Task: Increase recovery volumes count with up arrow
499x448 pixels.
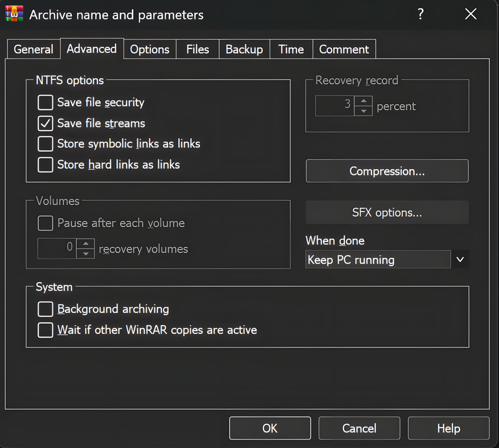Action: 85,244
